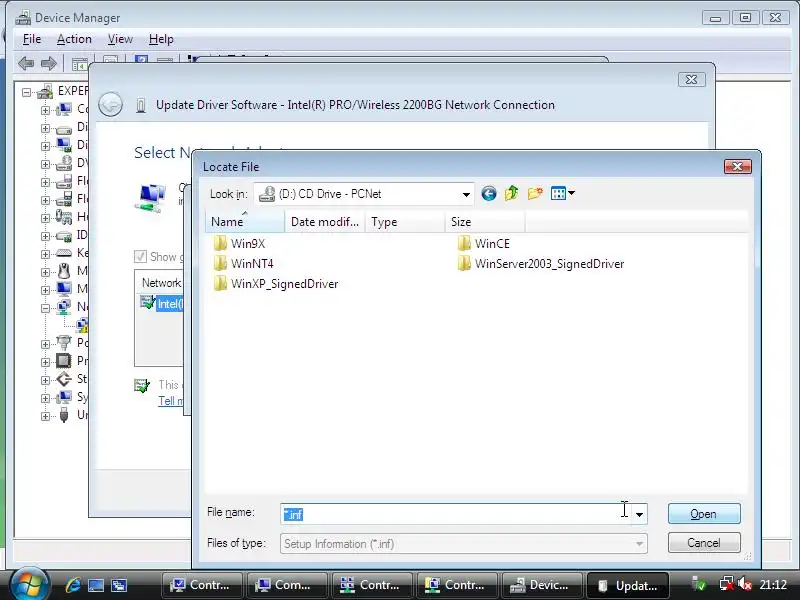Viewport: 800px width, 600px height.
Task: Click the Human Interface Devices category icon
Action: click(x=64, y=217)
